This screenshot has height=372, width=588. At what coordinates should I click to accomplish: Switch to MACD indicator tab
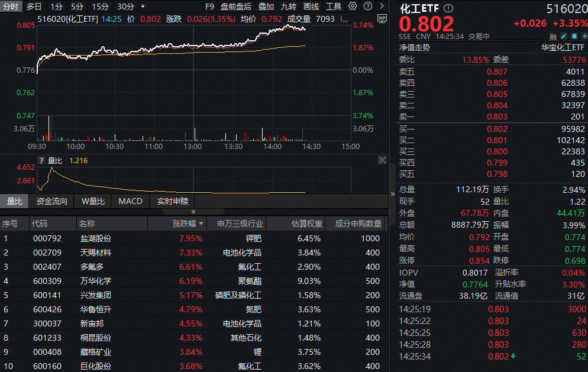coord(130,201)
